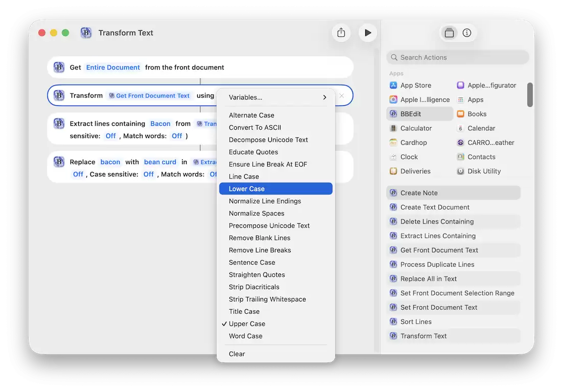Choose Ensure Line Break At EOF
Viewport: 563px width, 392px height.
[x=276, y=164]
